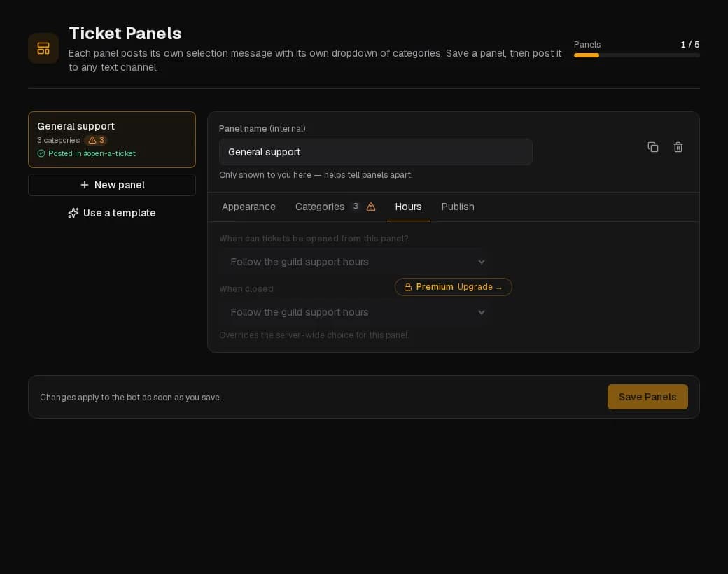This screenshot has width=728, height=574.
Task: Select the General support panel card
Action: 112,139
